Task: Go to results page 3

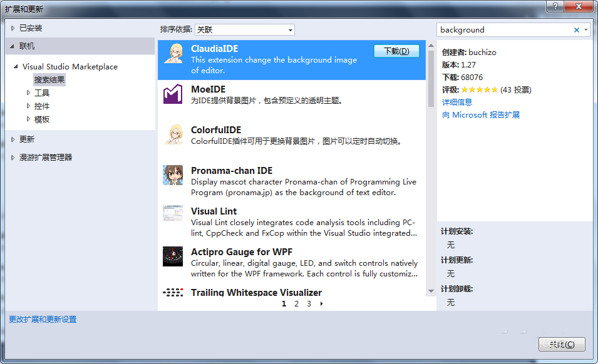Action: (309, 304)
